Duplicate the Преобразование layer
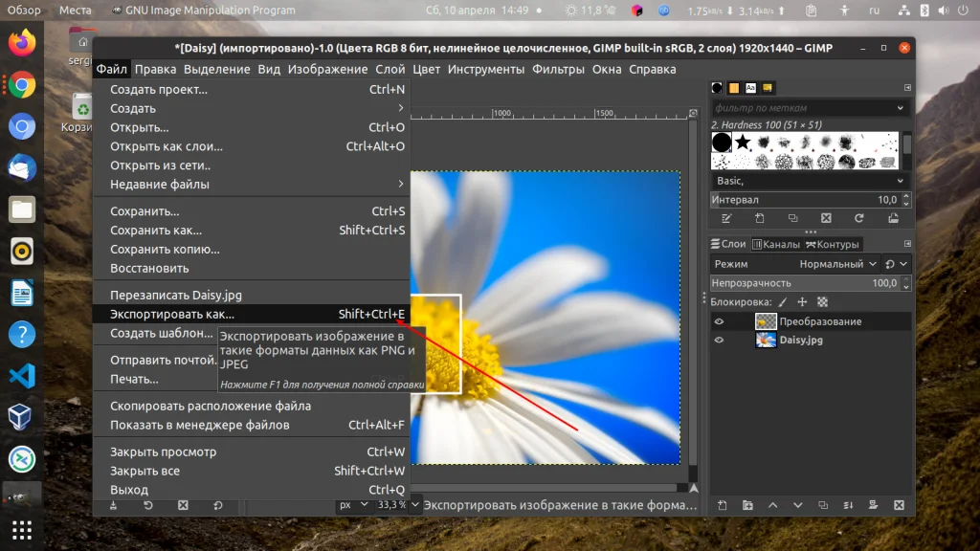This screenshot has height=551, width=980. [x=821, y=505]
